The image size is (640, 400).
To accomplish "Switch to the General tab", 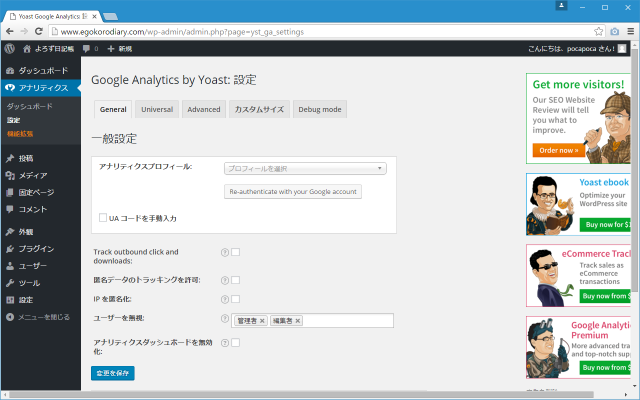I will click(x=113, y=109).
